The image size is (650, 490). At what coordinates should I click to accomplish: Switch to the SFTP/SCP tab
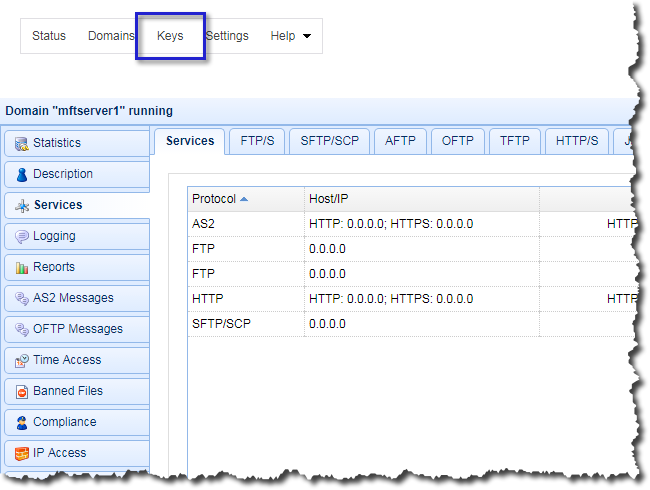330,141
